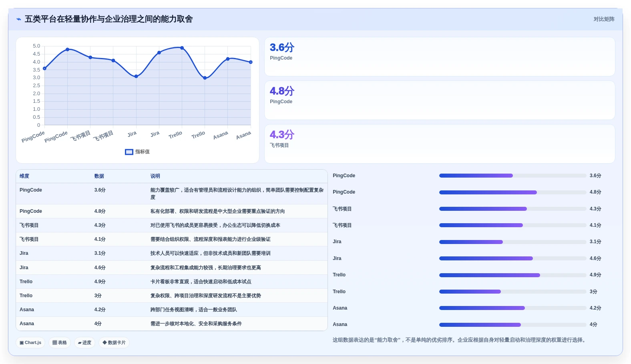Click the Trello progress bar showing 4.9分
The width and height of the screenshot is (631, 364).
click(513, 275)
